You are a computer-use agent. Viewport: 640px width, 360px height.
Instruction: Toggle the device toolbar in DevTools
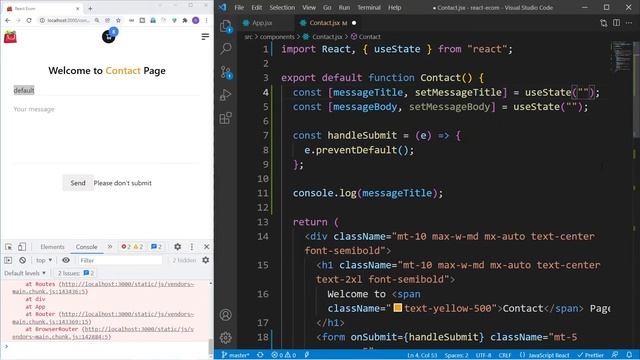point(22,247)
